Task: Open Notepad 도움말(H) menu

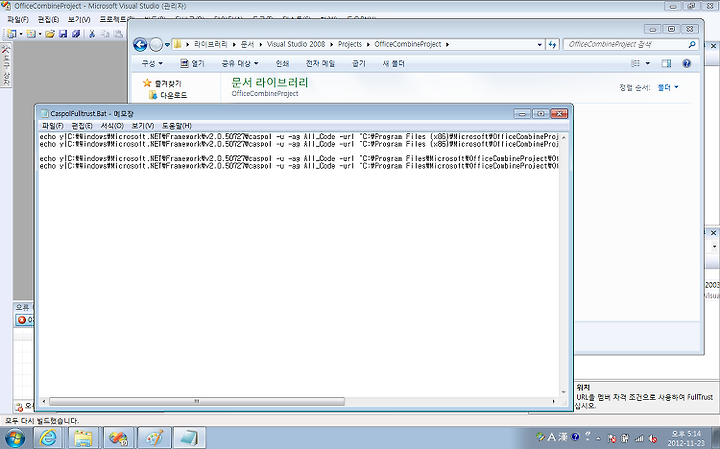Action: [176, 126]
